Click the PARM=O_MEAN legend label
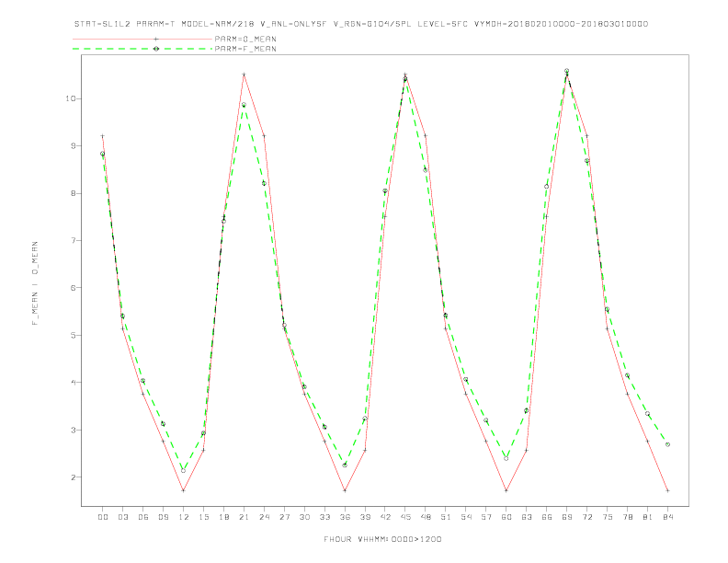 (x=245, y=39)
